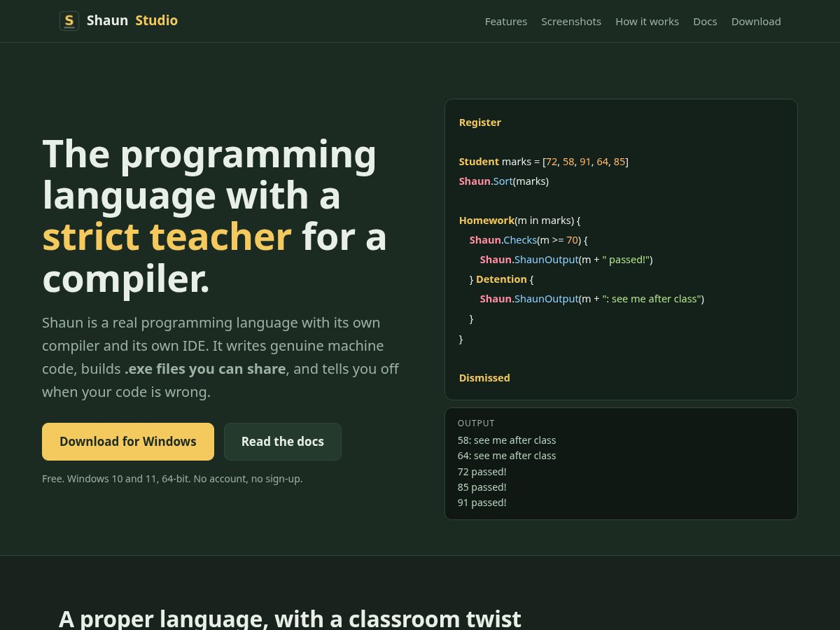
Task: Click the ShaunOutput line containing " passed!"
Action: pos(566,260)
